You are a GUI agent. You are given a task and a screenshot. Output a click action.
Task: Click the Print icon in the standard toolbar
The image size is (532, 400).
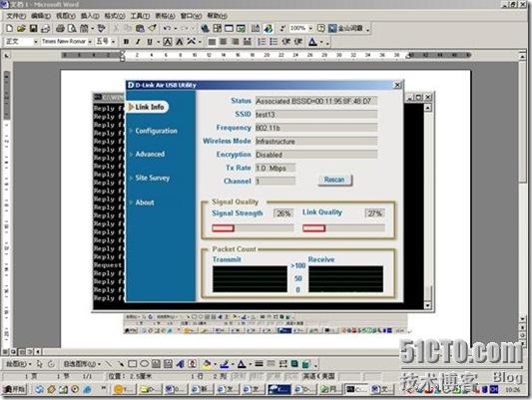(61, 29)
